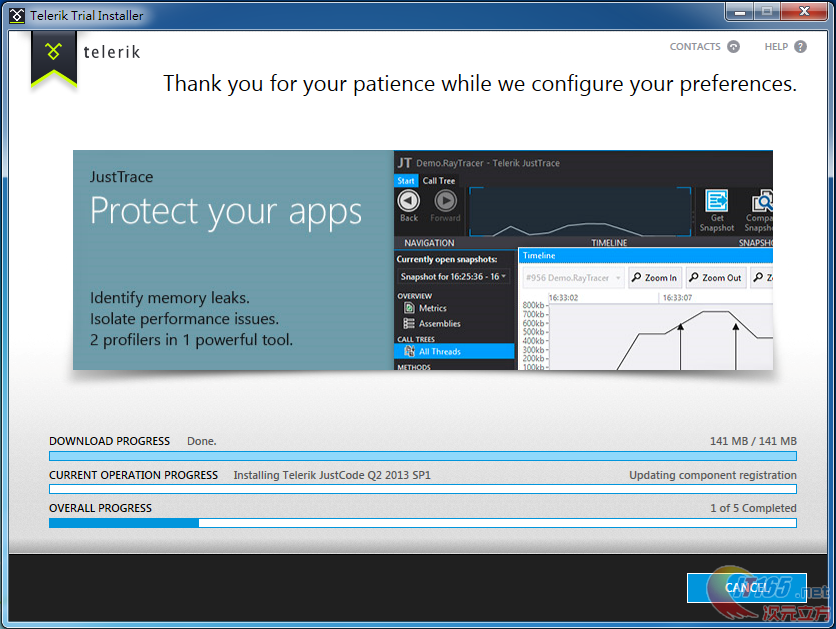Click the All Threads icon
This screenshot has width=836, height=629.
409,351
